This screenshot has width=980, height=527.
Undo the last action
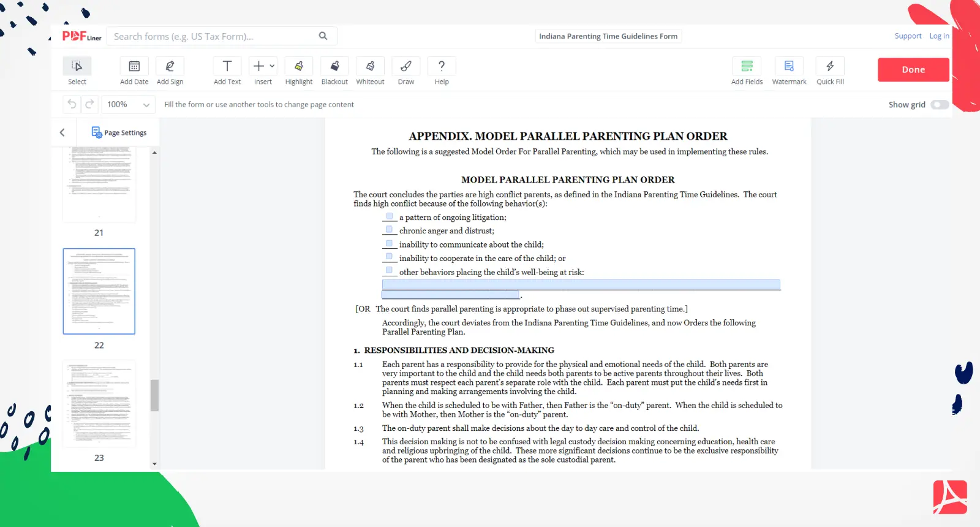tap(72, 104)
